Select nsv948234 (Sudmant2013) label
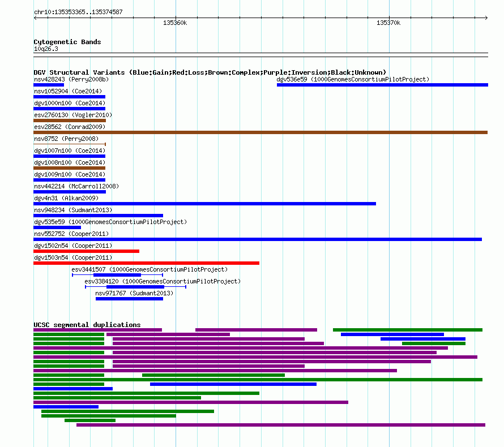Screen dimensions: 504x447 pos(73,210)
